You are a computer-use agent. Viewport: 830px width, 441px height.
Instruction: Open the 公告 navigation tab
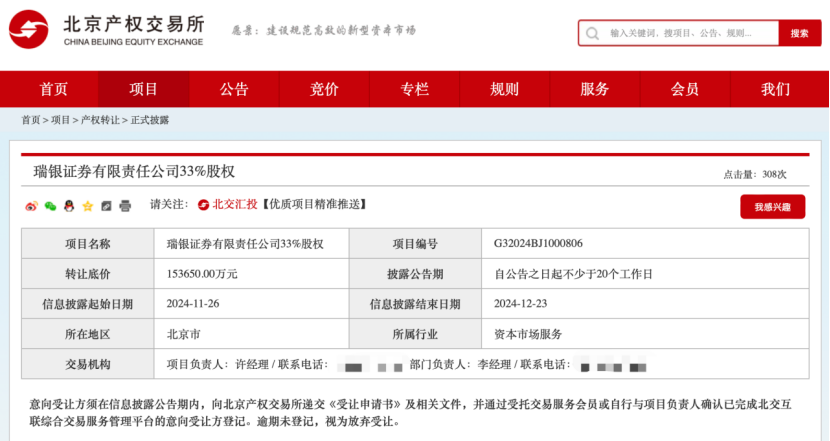click(234, 89)
